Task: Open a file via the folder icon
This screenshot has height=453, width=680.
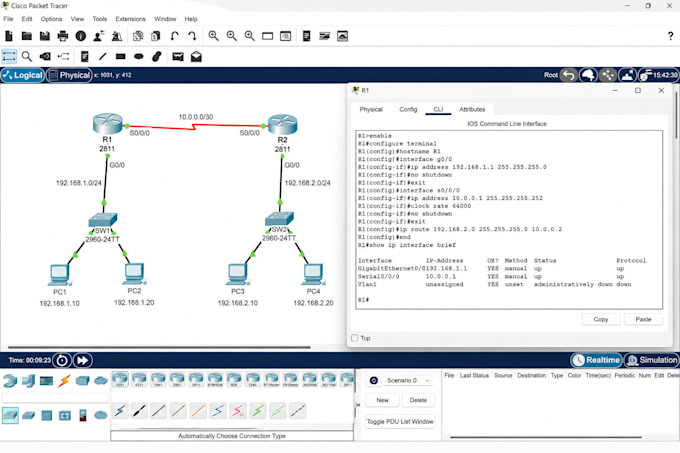Action: point(27,36)
